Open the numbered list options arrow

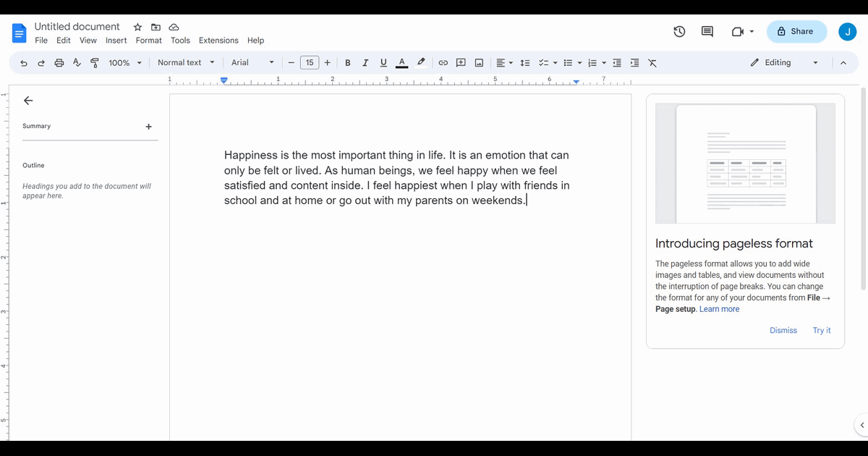tap(604, 63)
